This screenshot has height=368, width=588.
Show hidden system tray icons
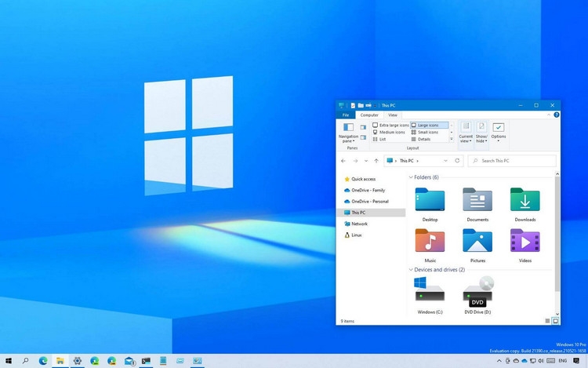click(x=499, y=361)
